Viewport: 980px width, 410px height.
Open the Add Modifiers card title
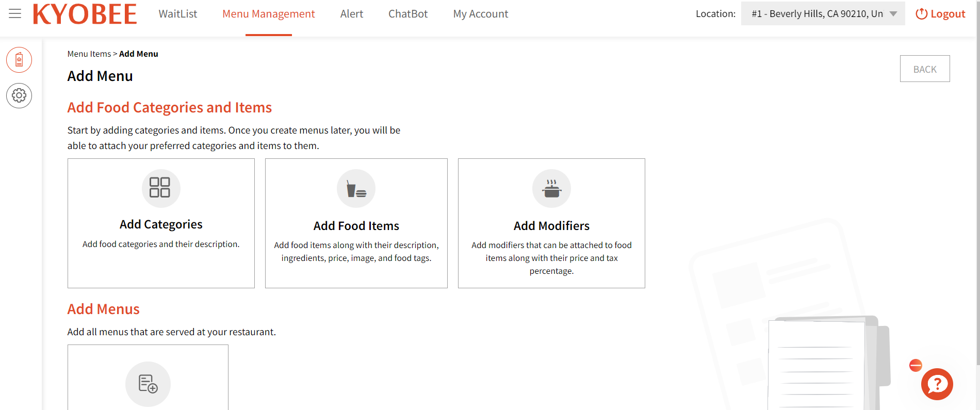click(x=551, y=226)
